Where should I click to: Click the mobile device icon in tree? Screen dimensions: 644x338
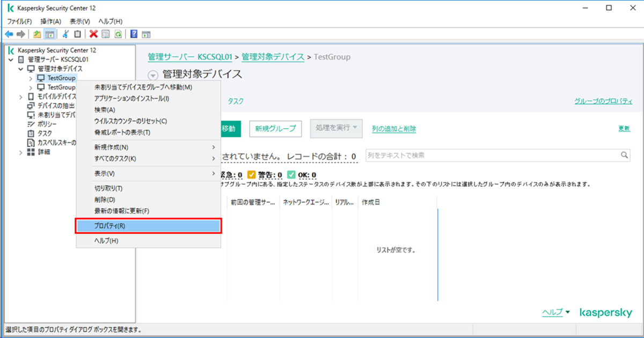31,97
